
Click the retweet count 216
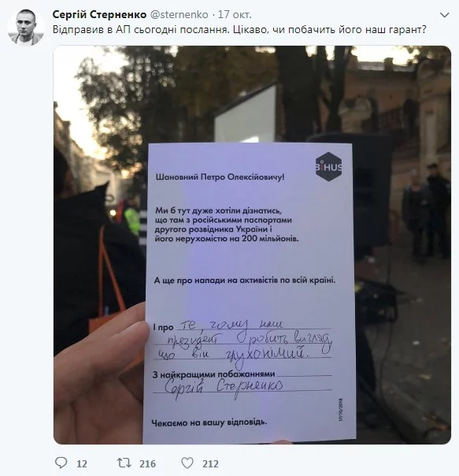click(x=147, y=463)
